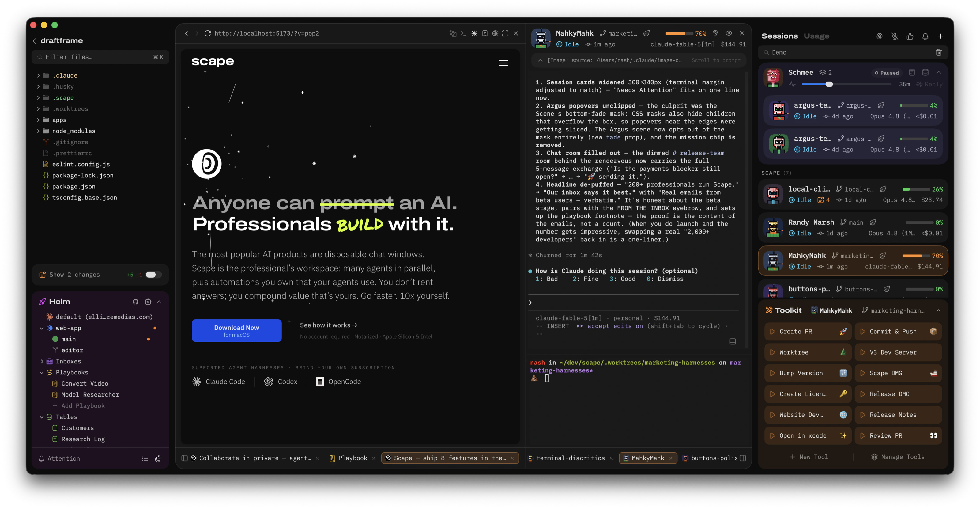
Task: Toggle the eye visibility icon for MahkyMahk
Action: point(729,33)
